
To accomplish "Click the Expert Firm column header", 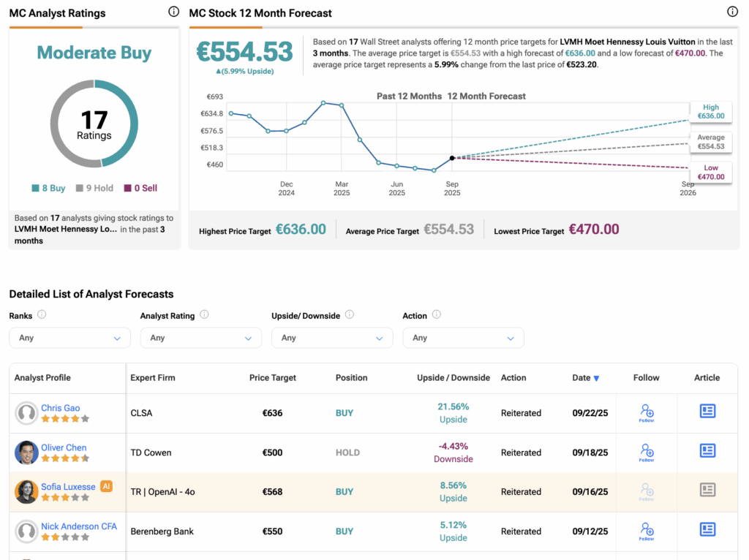I will 153,378.
